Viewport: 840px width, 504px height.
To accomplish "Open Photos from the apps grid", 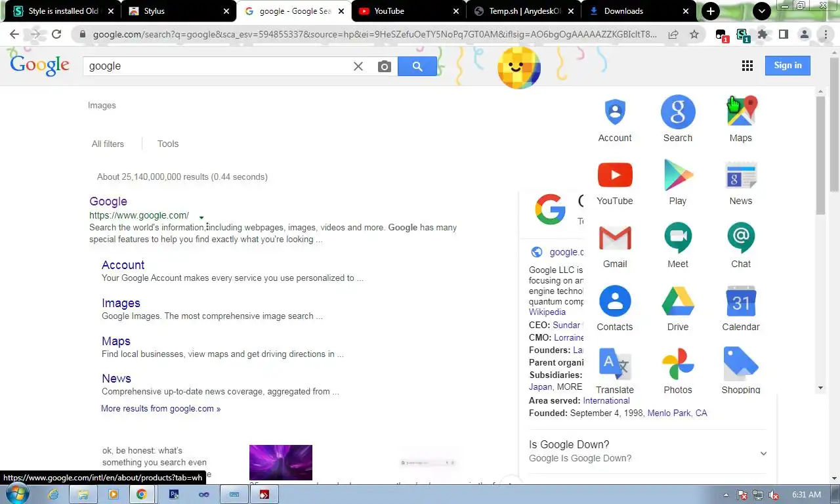I will pos(678,365).
